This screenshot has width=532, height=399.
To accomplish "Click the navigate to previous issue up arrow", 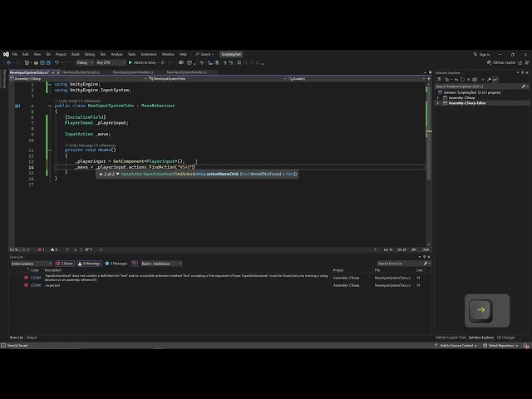I will click(67, 249).
